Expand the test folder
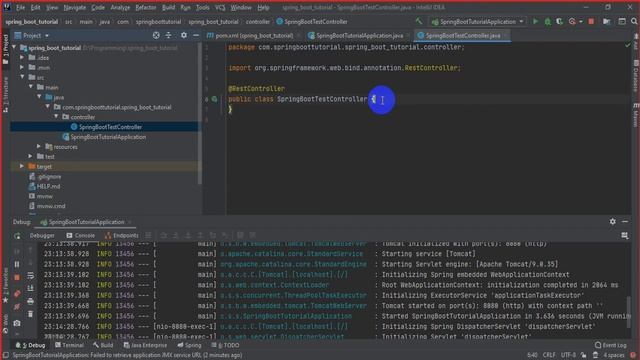This screenshot has height=360, width=640. (31, 156)
